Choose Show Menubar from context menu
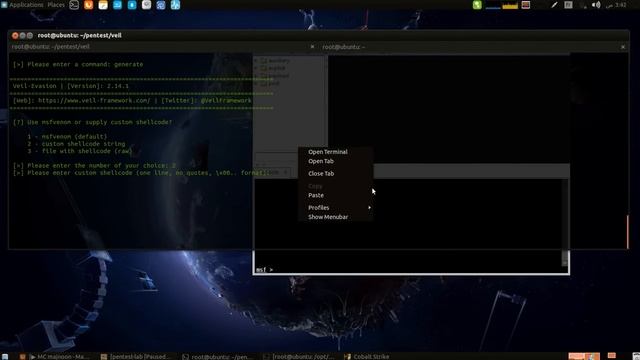640x360 pixels. tap(328, 217)
